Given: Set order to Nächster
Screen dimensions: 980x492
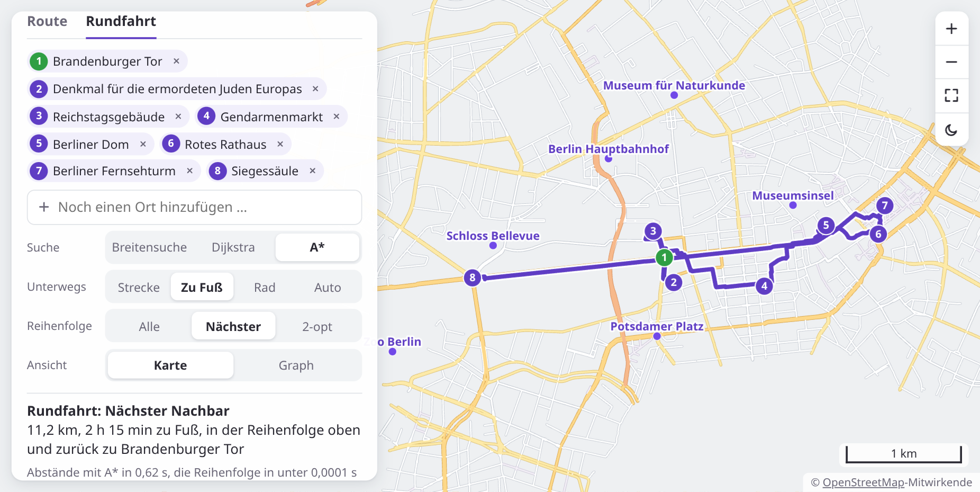Looking at the screenshot, I should click(233, 326).
